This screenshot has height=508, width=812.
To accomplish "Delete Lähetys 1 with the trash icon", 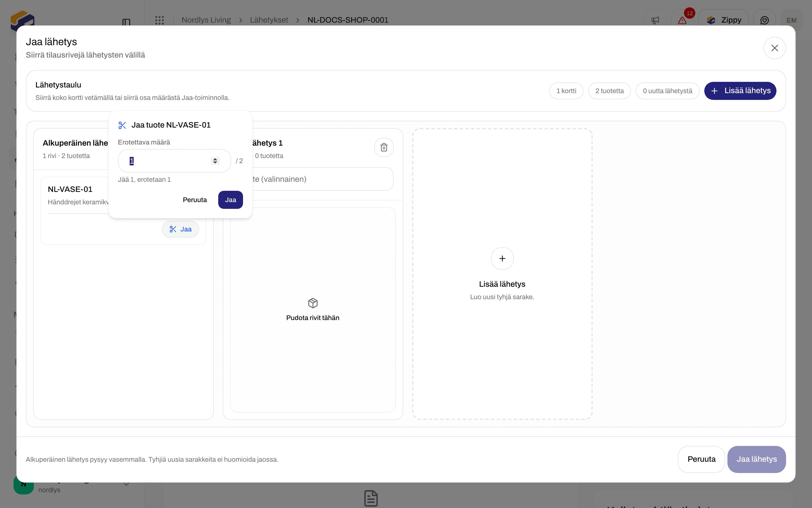I will click(384, 147).
